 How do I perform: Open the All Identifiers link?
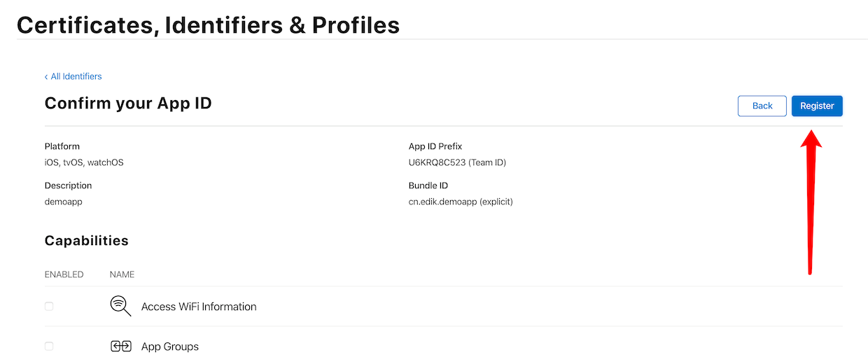(x=76, y=76)
